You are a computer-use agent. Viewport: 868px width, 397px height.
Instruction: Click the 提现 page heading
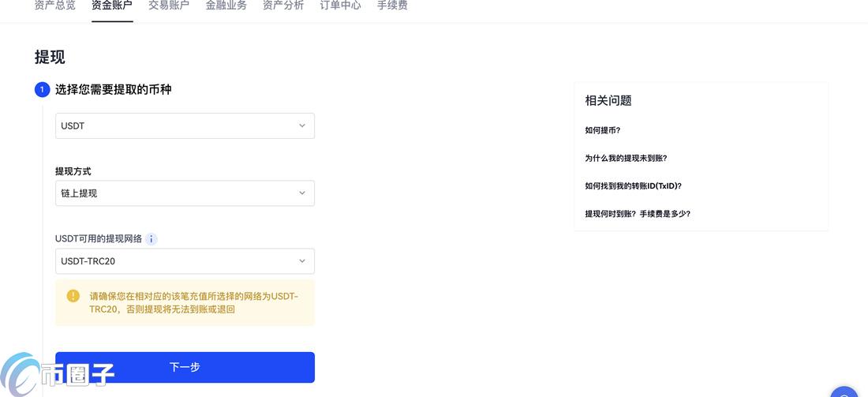click(50, 57)
